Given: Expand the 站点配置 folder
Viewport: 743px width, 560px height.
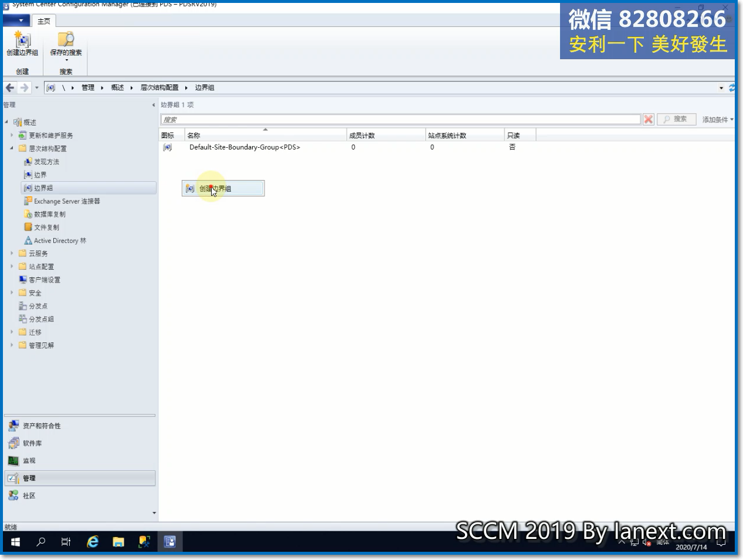Looking at the screenshot, I should click(x=11, y=266).
